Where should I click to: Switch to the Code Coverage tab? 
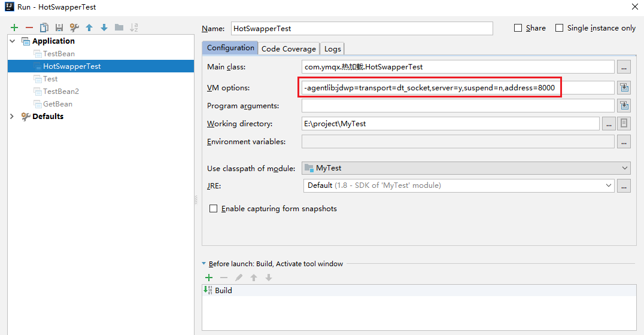288,49
